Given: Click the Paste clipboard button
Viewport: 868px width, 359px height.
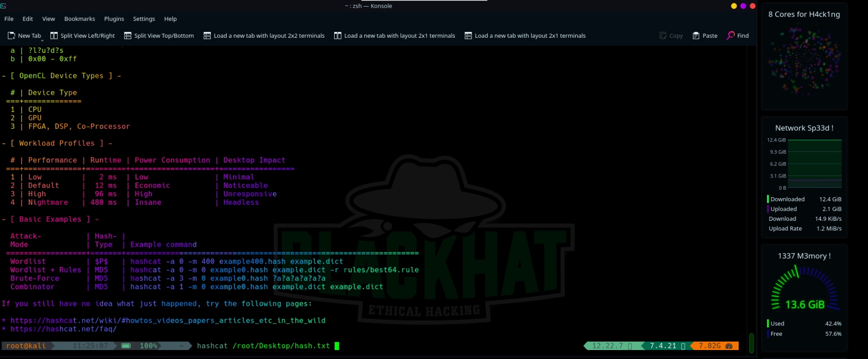Looking at the screenshot, I should (705, 36).
